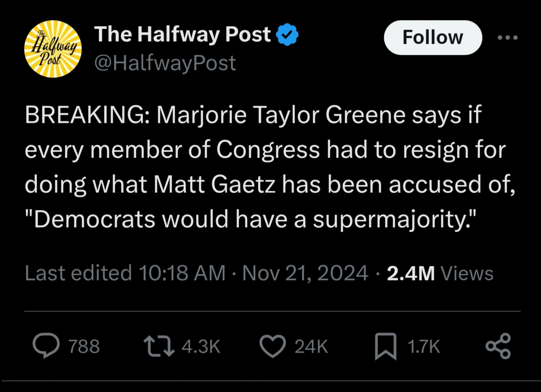Screen dimensions: 541x392
Task: Share the tweet via share icon
Action: click(498, 346)
